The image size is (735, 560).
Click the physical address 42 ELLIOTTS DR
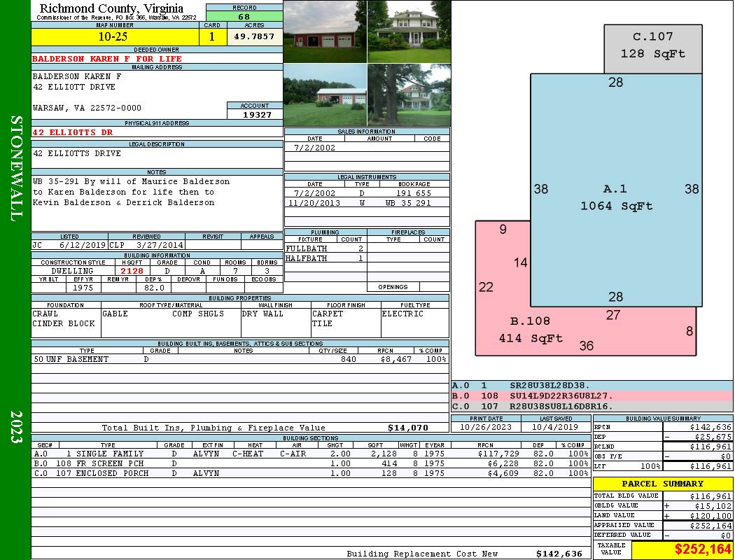(73, 132)
